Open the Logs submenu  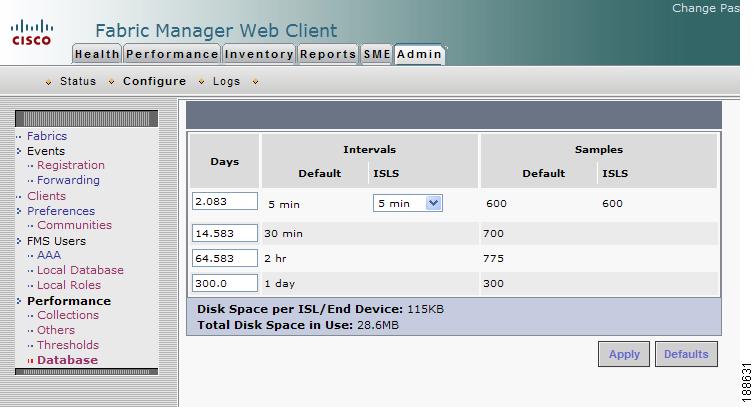click(x=226, y=81)
